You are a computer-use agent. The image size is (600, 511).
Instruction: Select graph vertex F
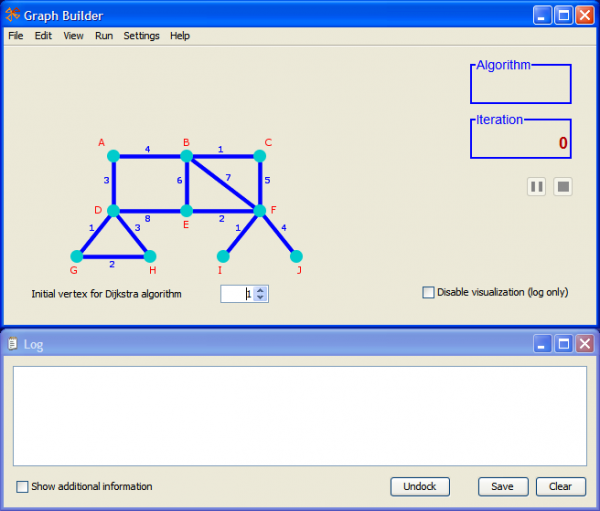[259, 211]
